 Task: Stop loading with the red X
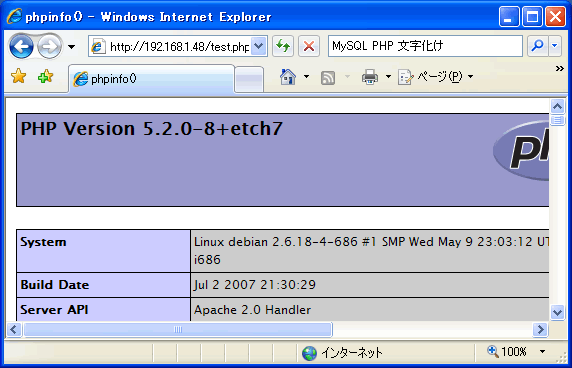coord(309,46)
